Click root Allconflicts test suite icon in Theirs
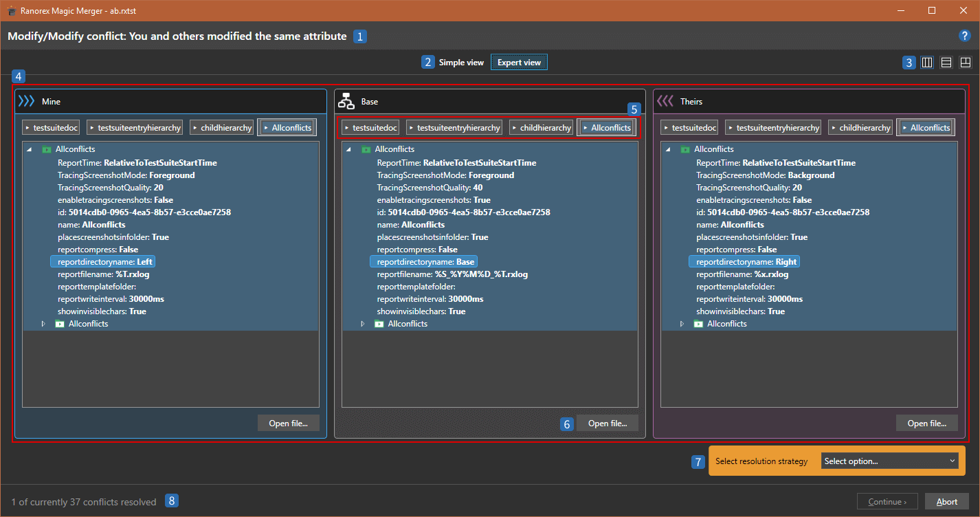 click(685, 149)
